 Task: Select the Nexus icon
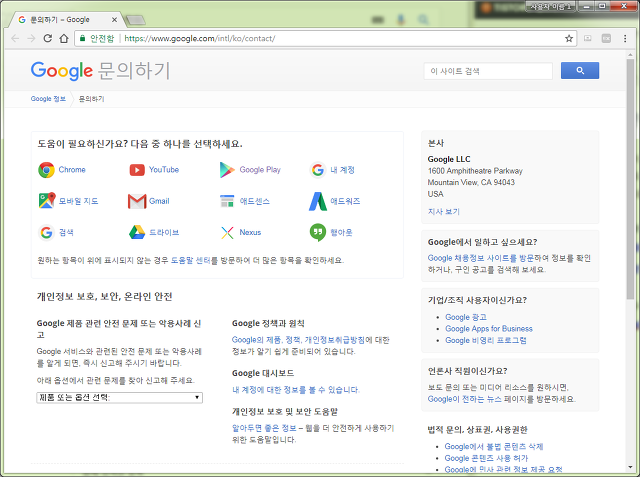tap(227, 233)
